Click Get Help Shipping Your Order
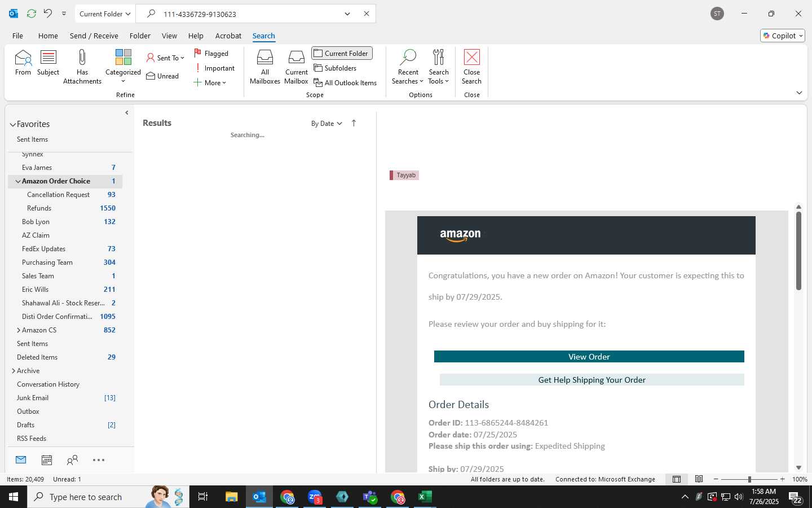 592,380
